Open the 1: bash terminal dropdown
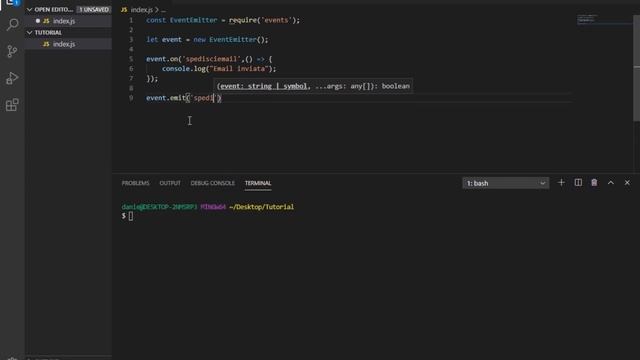Screen dimensions: 640x360 (505, 183)
